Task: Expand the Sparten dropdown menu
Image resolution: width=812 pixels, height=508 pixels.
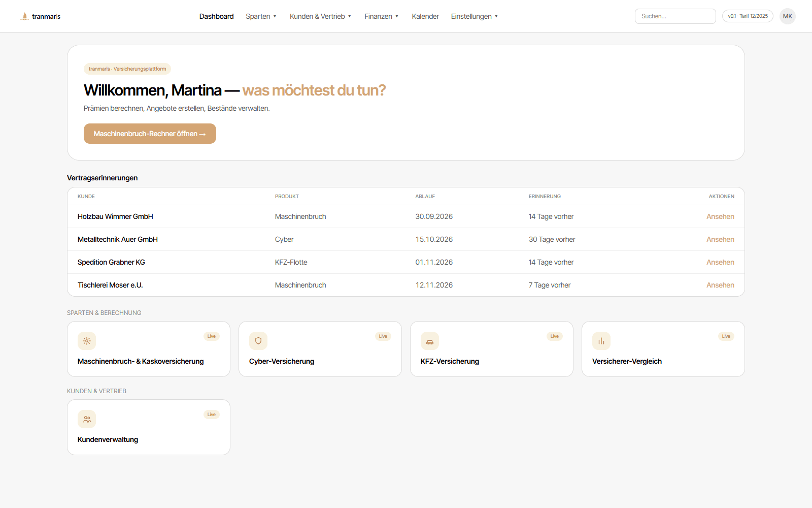Action: coord(261,16)
